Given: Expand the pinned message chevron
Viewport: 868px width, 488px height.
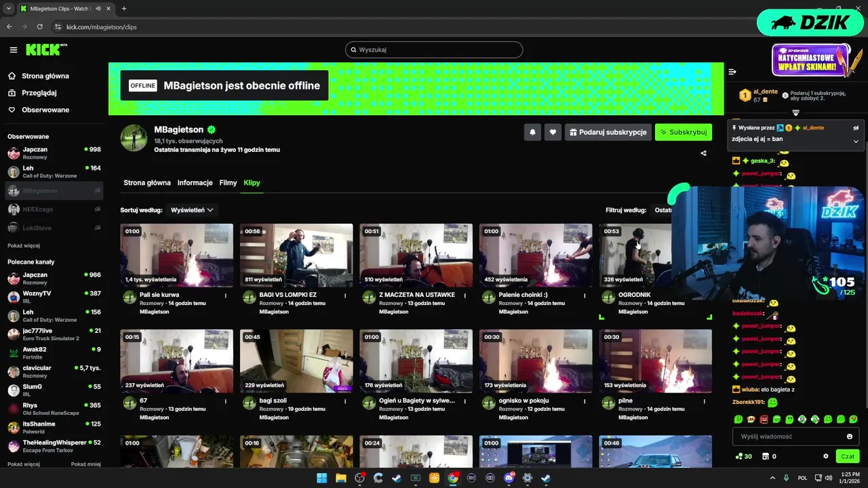Looking at the screenshot, I should click(856, 142).
